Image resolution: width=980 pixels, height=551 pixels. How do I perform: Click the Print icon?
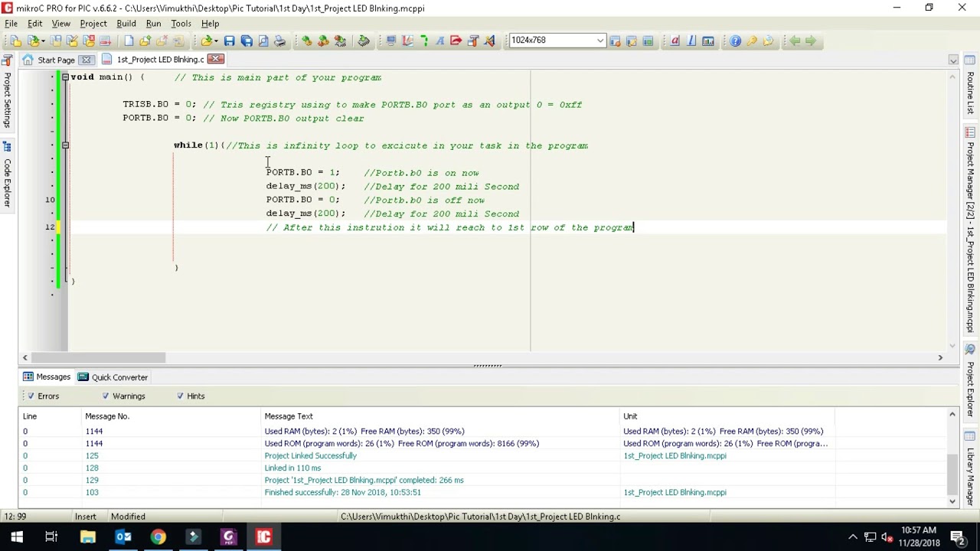279,41
